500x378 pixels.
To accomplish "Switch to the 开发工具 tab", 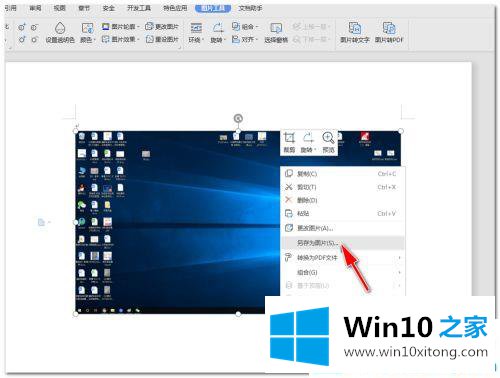I will pyautogui.click(x=139, y=8).
